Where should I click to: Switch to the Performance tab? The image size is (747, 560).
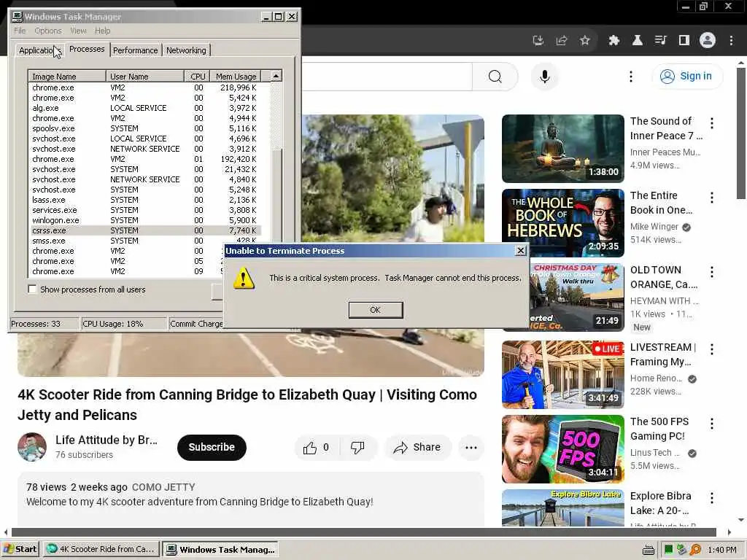(x=135, y=50)
